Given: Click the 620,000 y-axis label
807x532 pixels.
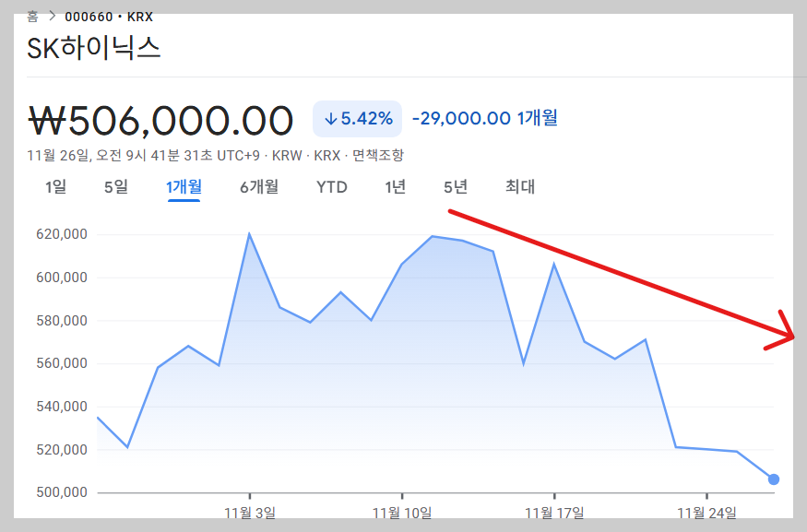Looking at the screenshot, I should point(62,234).
